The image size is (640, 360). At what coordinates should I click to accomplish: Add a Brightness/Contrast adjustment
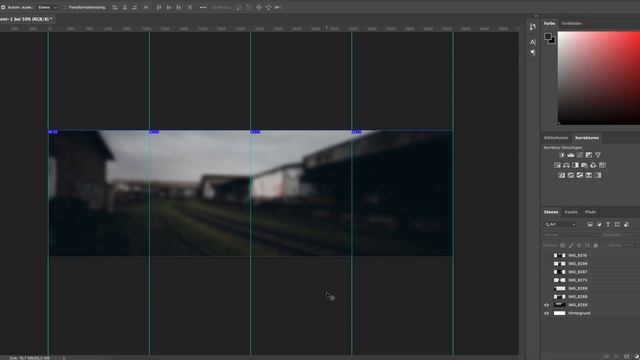coord(562,155)
